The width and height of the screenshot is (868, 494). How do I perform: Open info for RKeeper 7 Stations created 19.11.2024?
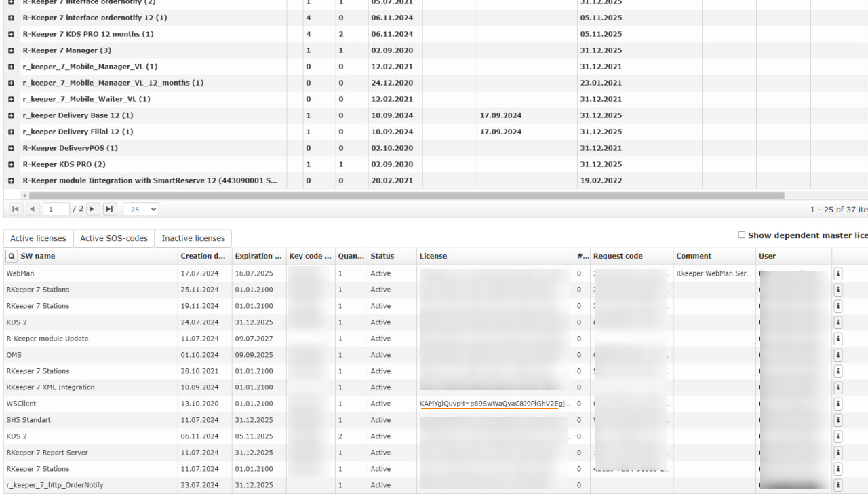tap(838, 306)
